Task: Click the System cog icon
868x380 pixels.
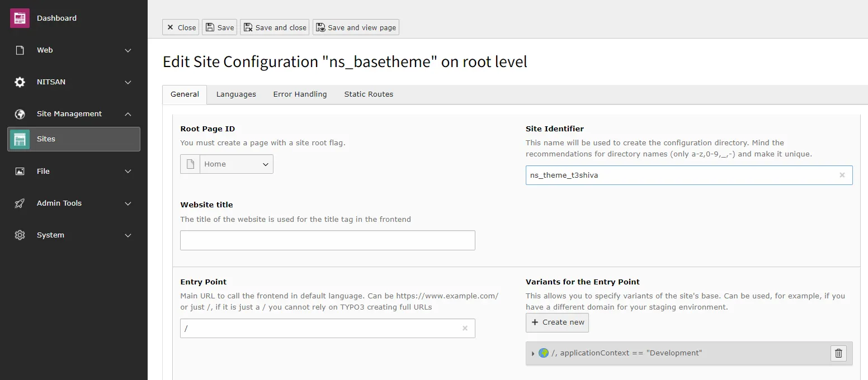Action: pos(20,235)
